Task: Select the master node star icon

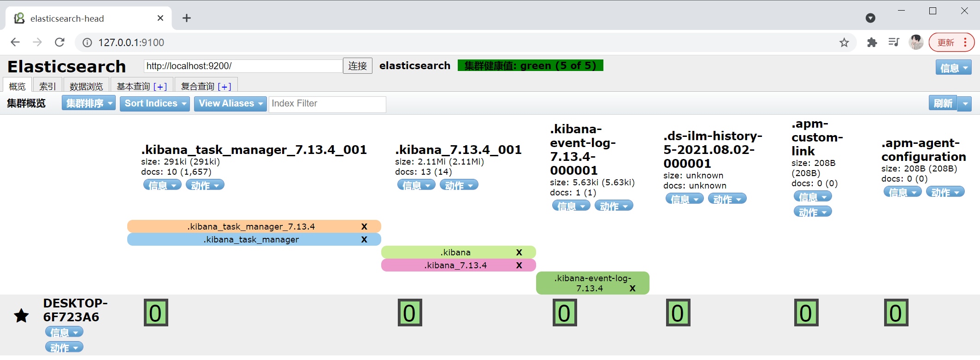Action: pyautogui.click(x=21, y=316)
